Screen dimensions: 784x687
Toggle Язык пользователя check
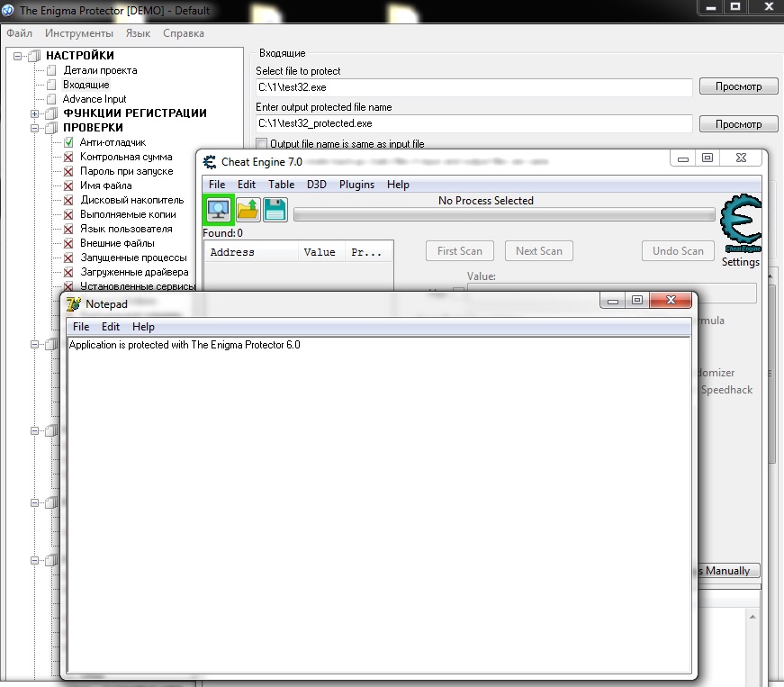point(69,229)
